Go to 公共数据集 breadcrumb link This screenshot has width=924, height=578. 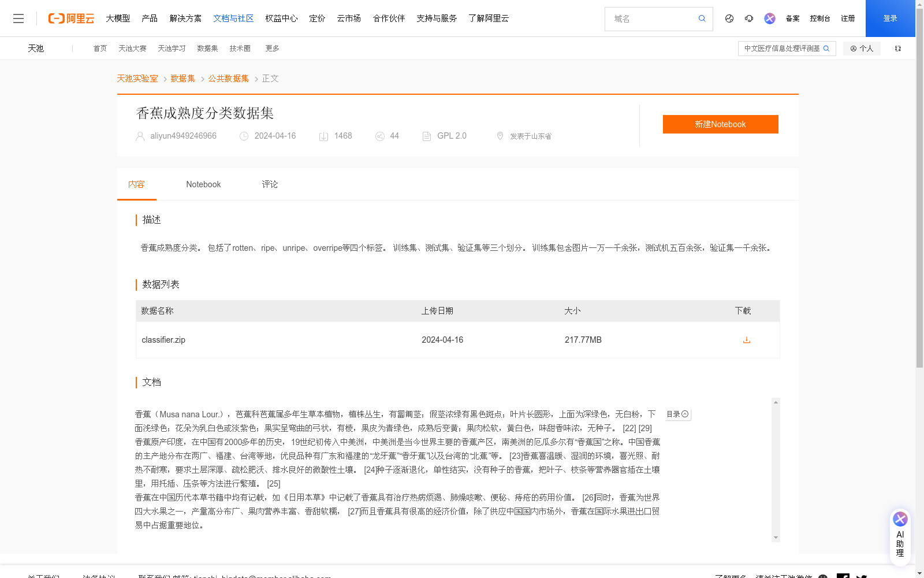229,79
